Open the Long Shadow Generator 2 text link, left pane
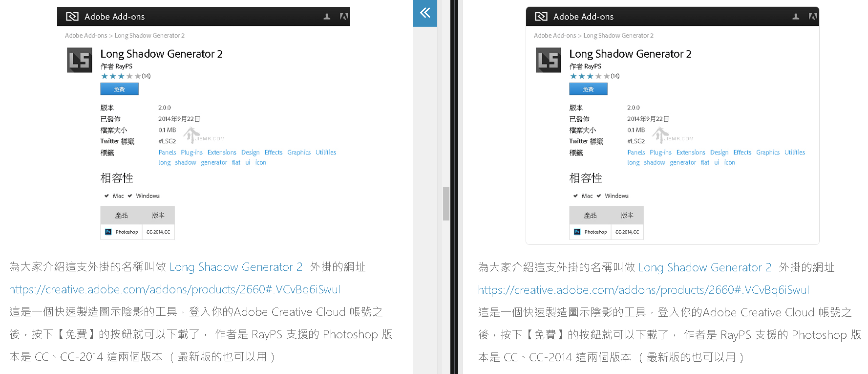The height and width of the screenshot is (374, 868). [236, 267]
